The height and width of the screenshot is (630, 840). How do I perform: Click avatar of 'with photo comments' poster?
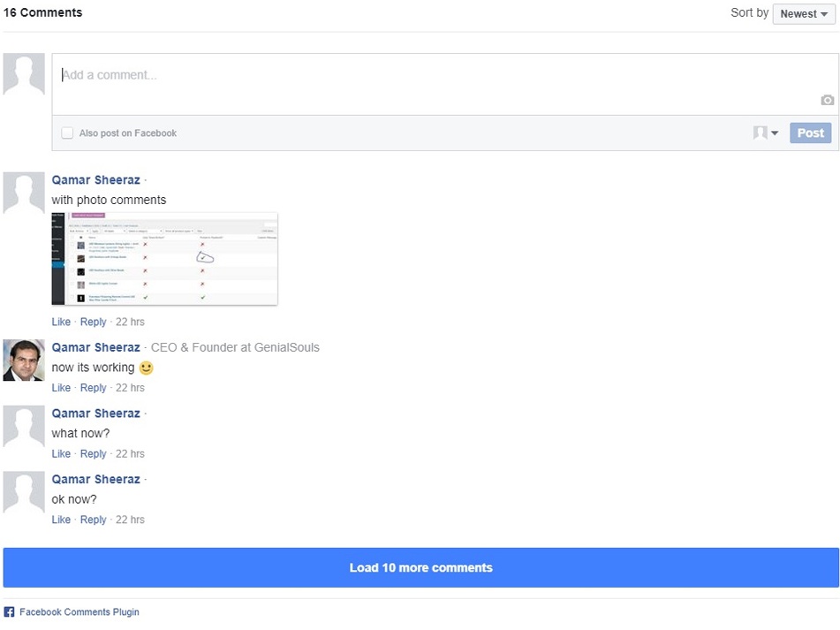pyautogui.click(x=24, y=194)
